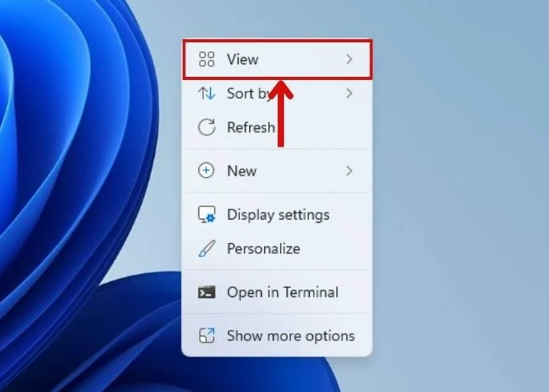The image size is (549, 392).
Task: Open Display settings text entry
Action: coord(278,215)
